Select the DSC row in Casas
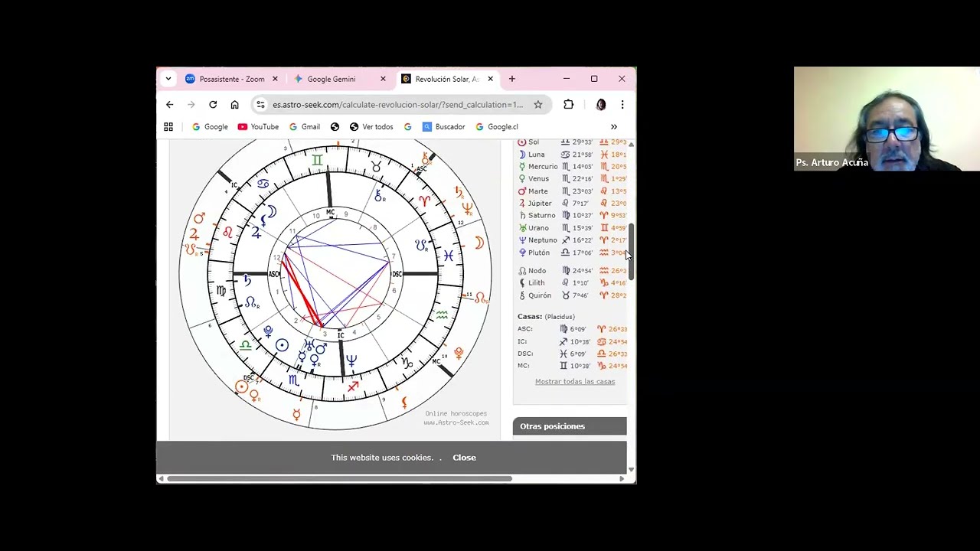980x551 pixels. tap(572, 354)
